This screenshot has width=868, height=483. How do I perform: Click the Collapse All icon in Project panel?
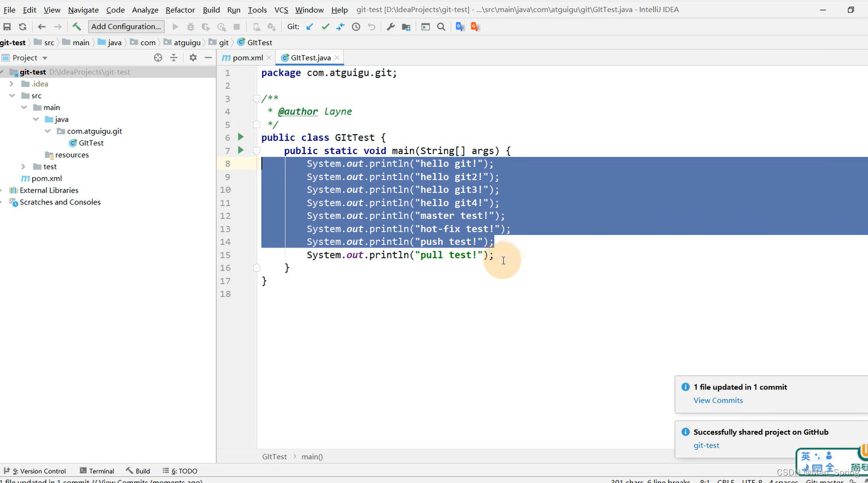[174, 58]
